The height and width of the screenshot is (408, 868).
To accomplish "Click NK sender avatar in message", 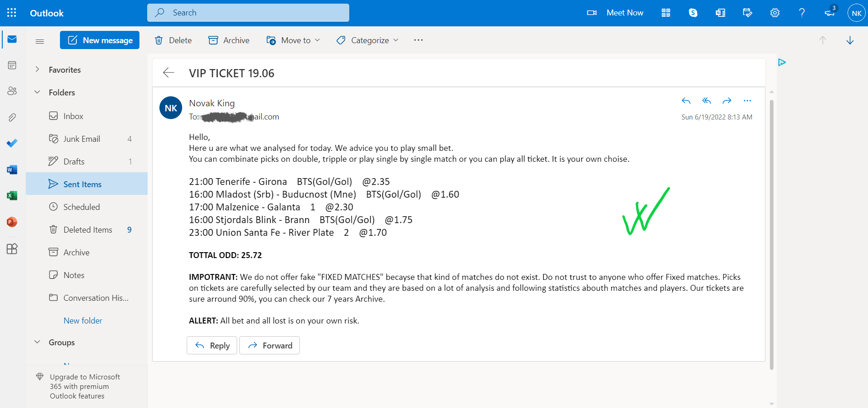I will point(171,108).
